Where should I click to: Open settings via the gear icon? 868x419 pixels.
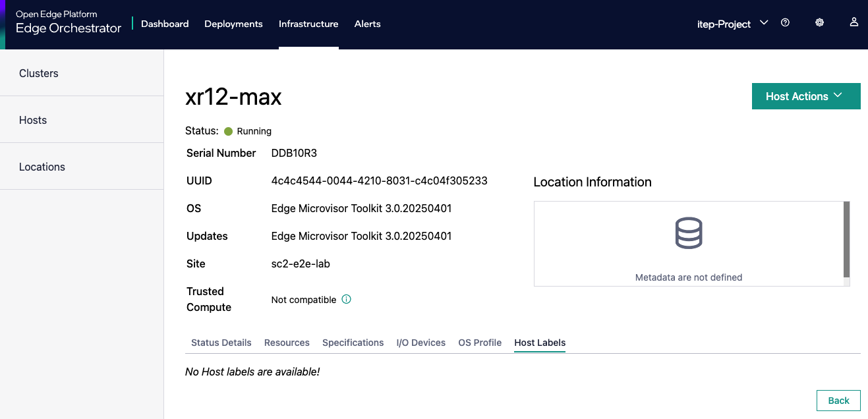(x=819, y=22)
